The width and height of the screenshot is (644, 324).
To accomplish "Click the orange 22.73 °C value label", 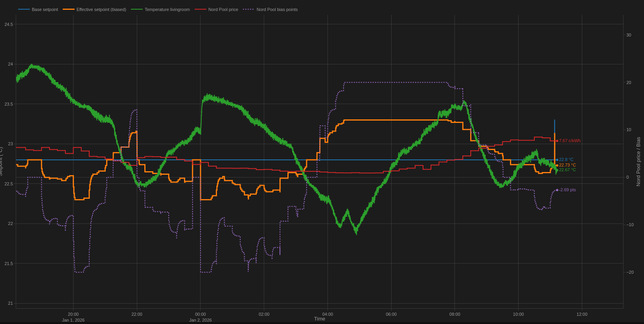I will coord(567,165).
